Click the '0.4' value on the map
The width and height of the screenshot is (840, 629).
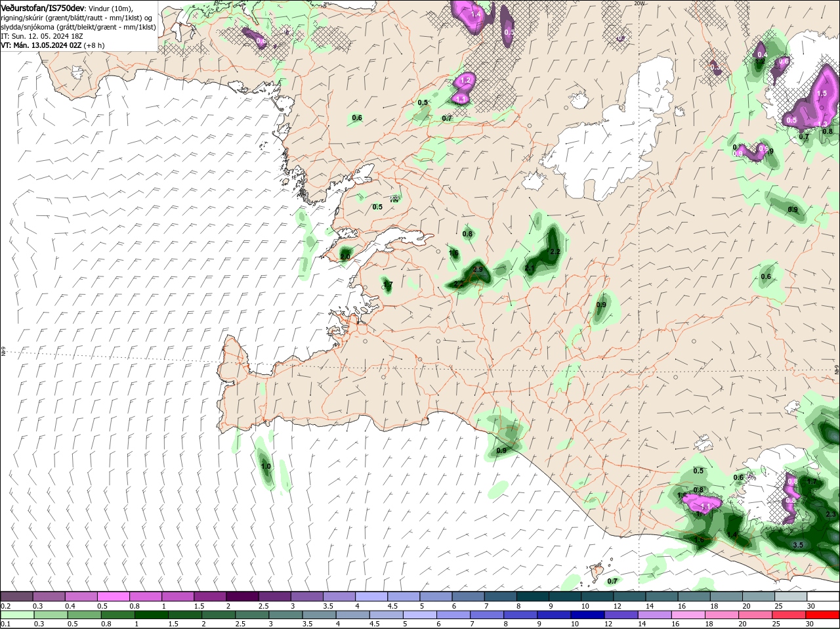[x=762, y=54]
